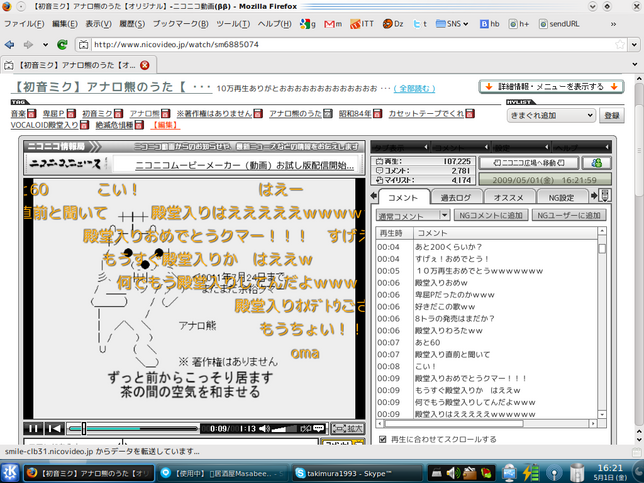Click the URL address field
Screen dimensions: 644x483
[354, 44]
